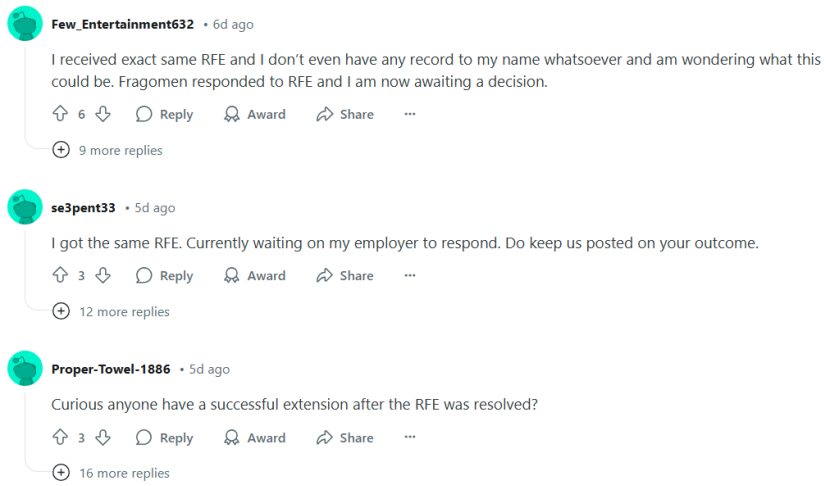Open Few_Entertainment632 user profile link
Viewport: 830px width, 486px height.
pos(123,24)
